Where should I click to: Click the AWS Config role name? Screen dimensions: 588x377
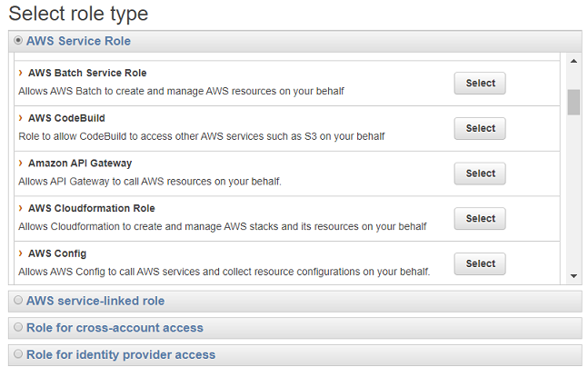pos(57,253)
